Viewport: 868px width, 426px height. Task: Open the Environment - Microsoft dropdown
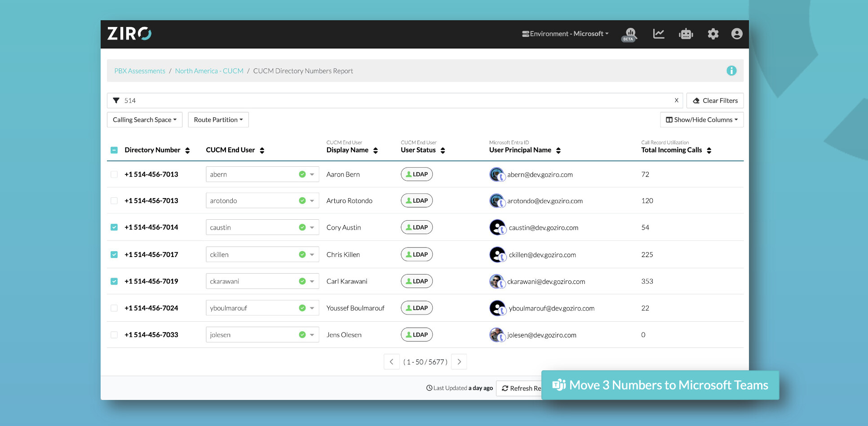(x=565, y=34)
